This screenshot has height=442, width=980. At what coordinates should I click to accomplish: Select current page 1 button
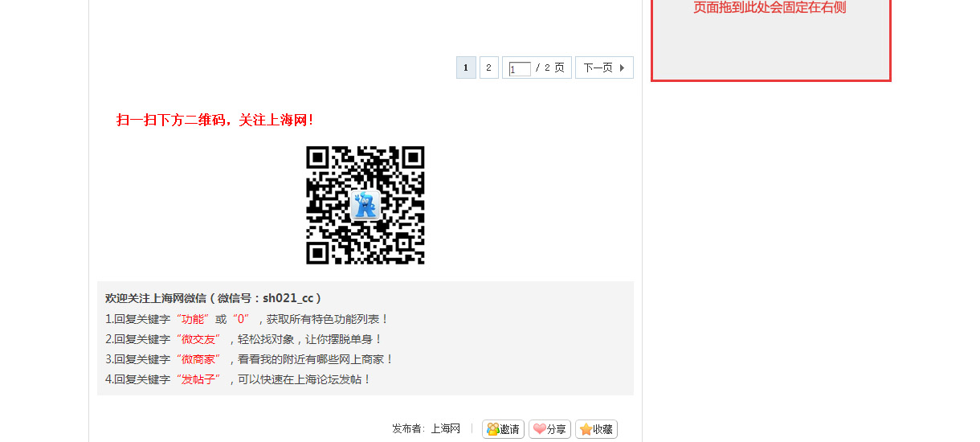click(466, 68)
